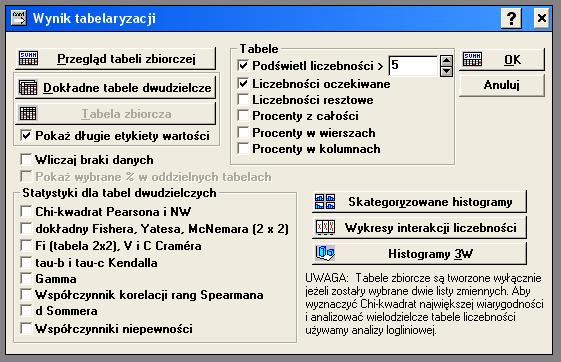Click the question mark help button
The image size is (561, 362).
[x=511, y=18]
